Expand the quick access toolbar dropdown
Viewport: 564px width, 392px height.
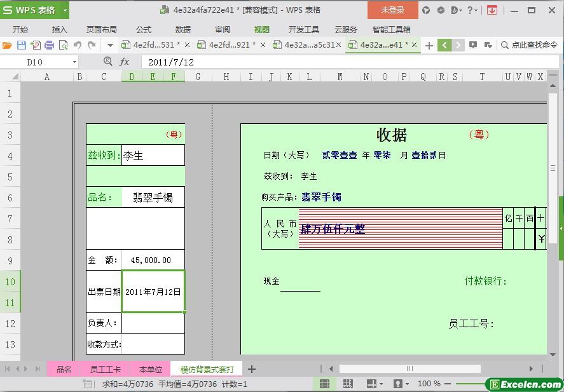[110, 45]
